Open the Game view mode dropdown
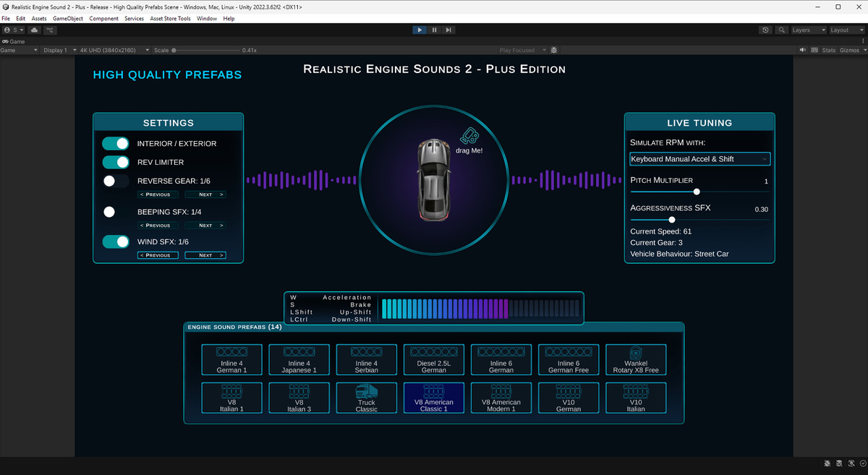 (x=20, y=50)
